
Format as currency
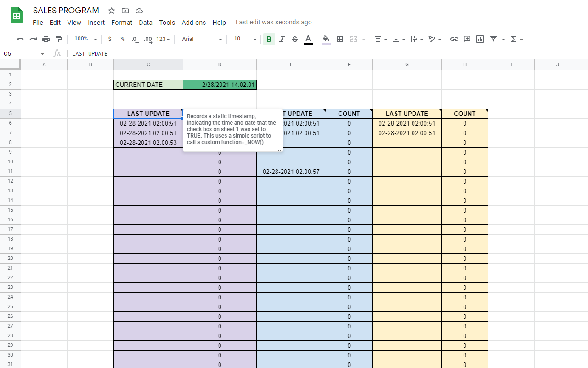point(110,39)
